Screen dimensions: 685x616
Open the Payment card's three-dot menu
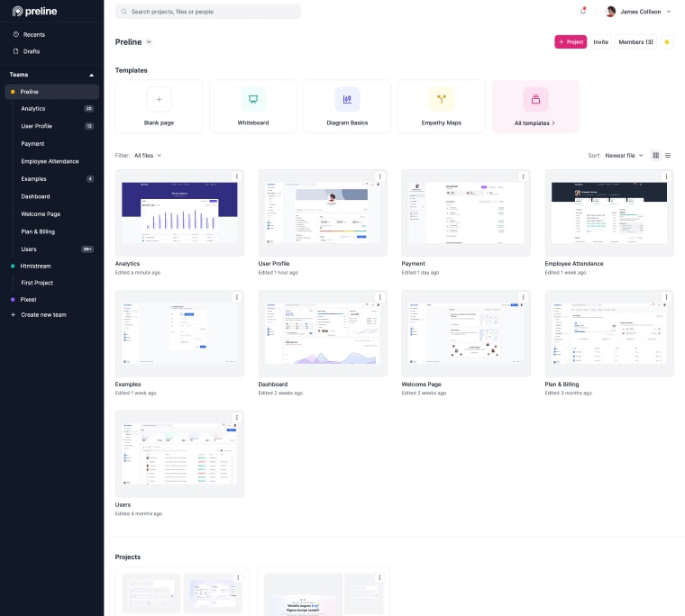point(524,177)
